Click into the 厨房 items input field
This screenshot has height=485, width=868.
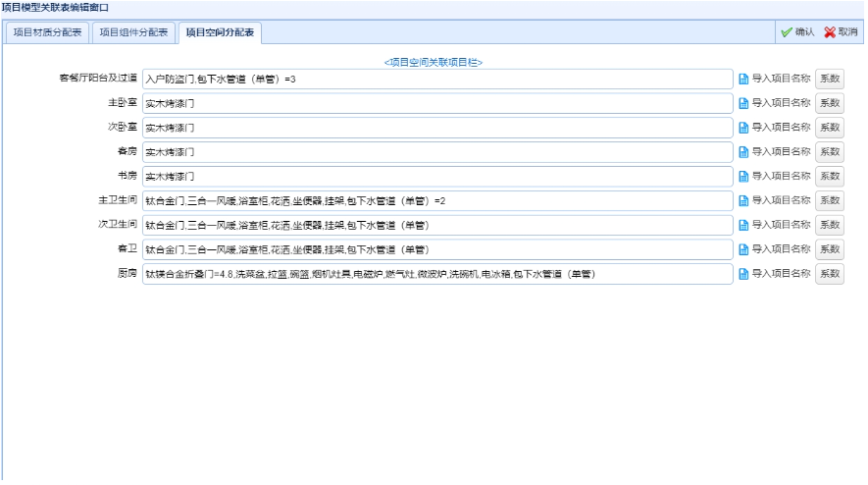(x=437, y=274)
